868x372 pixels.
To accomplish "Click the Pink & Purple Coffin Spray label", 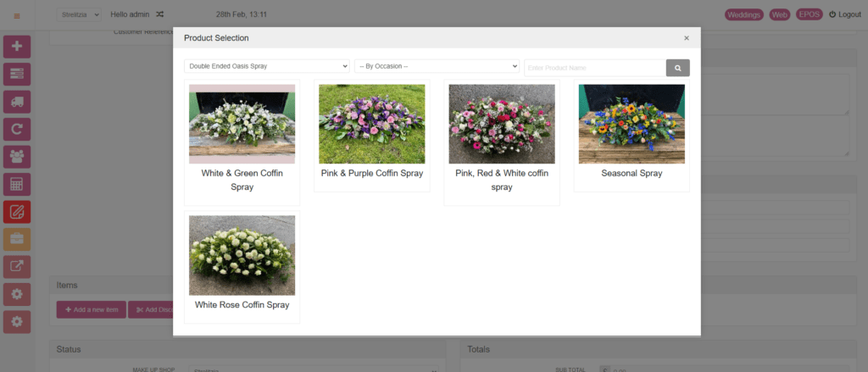I will (372, 173).
